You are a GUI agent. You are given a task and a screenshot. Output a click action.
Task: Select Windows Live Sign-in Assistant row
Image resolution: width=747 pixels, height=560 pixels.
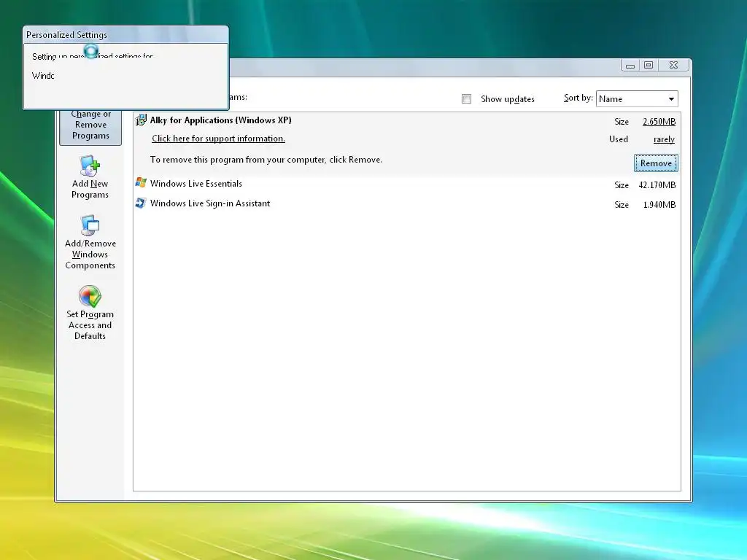pyautogui.click(x=407, y=204)
